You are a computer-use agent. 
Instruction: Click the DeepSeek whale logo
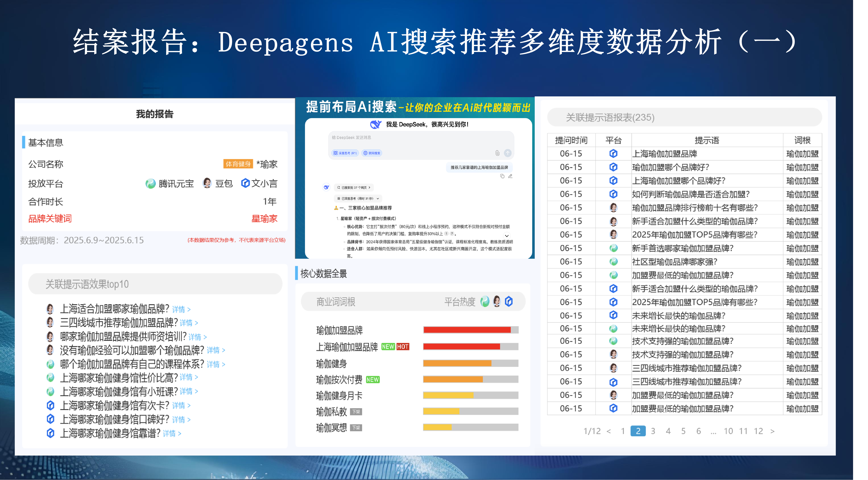(x=375, y=124)
